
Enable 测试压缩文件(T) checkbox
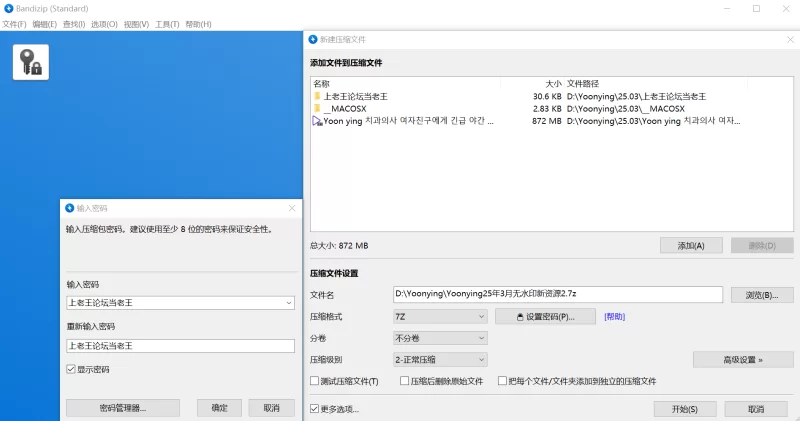315,381
